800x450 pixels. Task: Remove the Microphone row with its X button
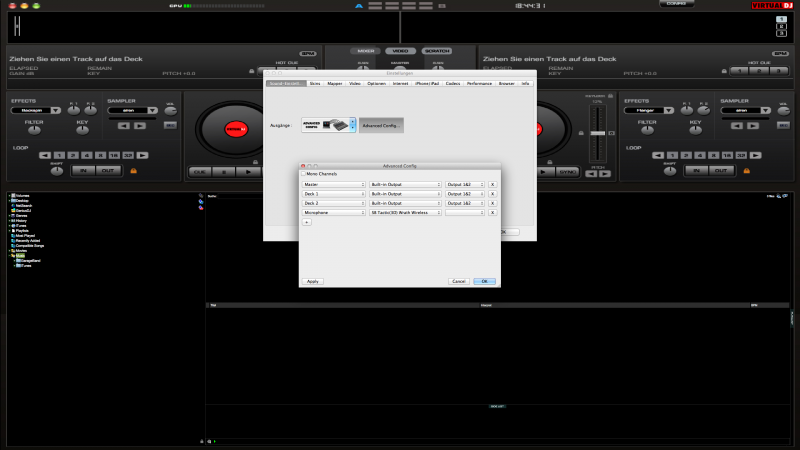[x=492, y=212]
